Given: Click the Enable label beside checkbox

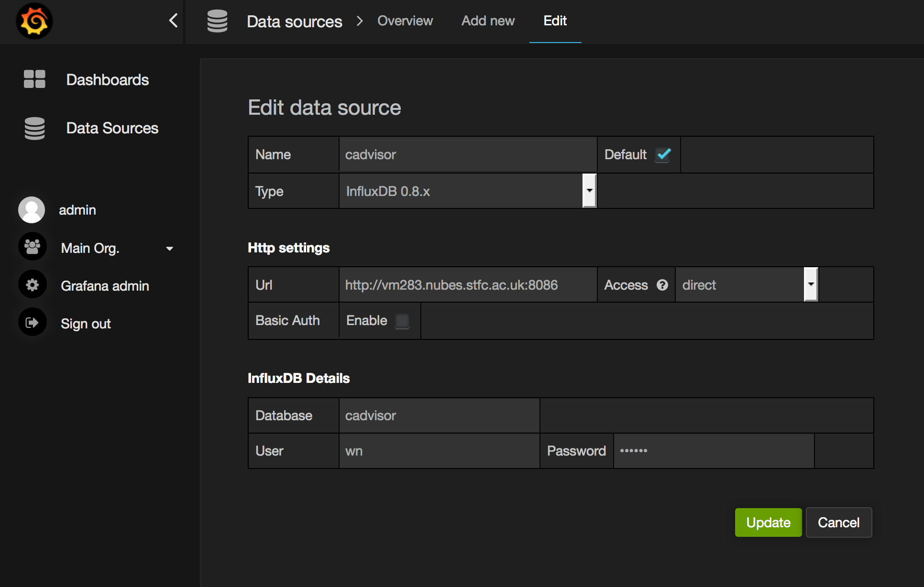Looking at the screenshot, I should 367,320.
